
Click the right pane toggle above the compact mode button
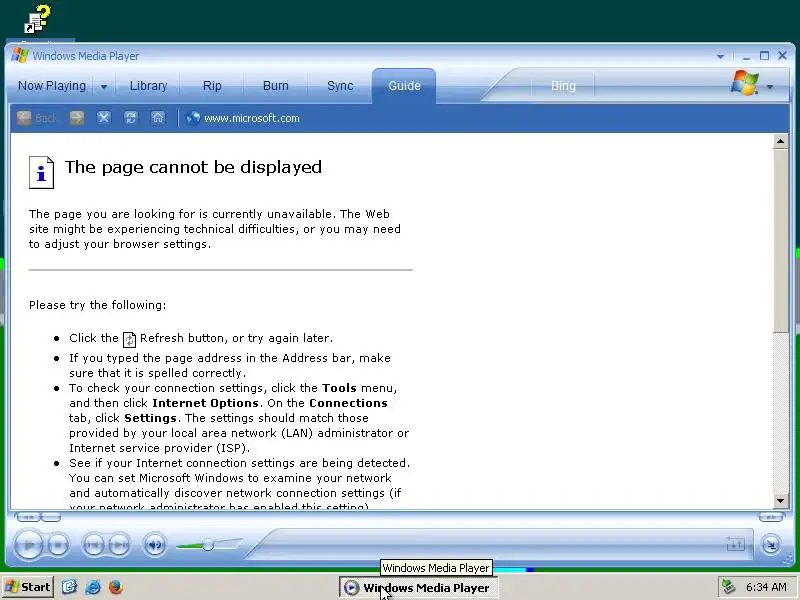coord(771,517)
